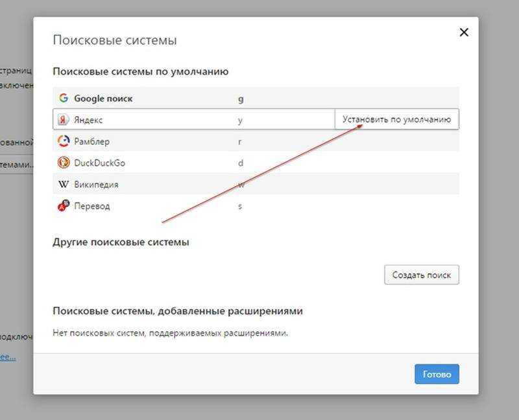Click the Перевод translator icon
The width and height of the screenshot is (519, 420).
click(64, 205)
